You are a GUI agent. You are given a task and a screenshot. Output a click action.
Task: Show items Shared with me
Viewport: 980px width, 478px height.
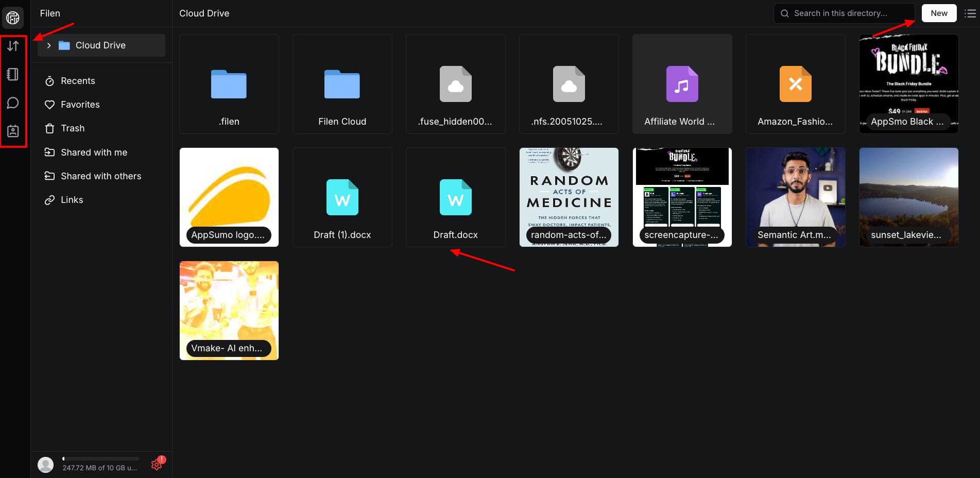click(x=94, y=152)
